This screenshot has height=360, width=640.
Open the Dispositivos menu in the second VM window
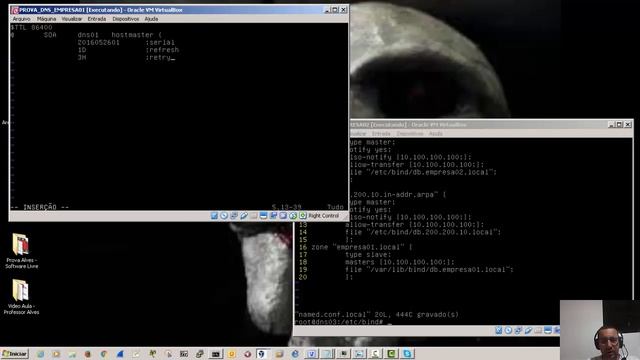(x=410, y=133)
